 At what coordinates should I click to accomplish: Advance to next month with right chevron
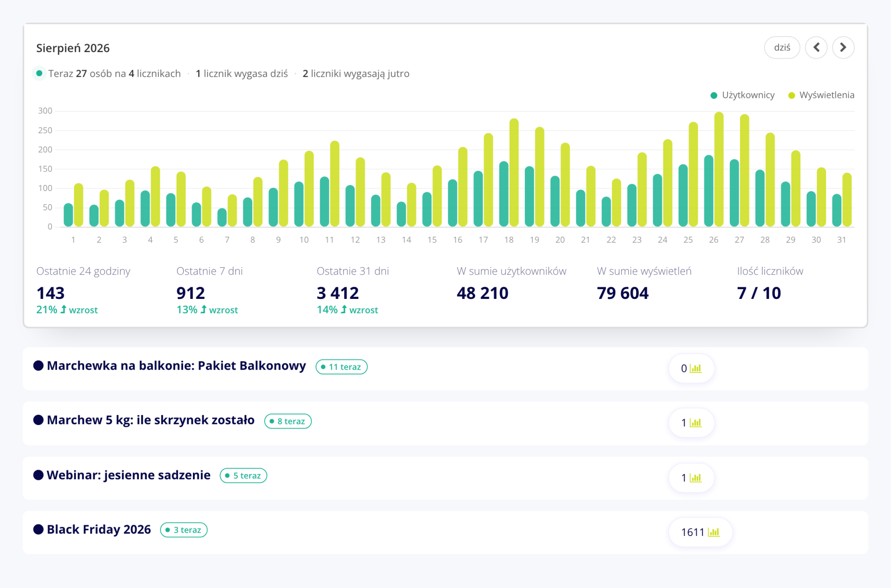tap(843, 48)
